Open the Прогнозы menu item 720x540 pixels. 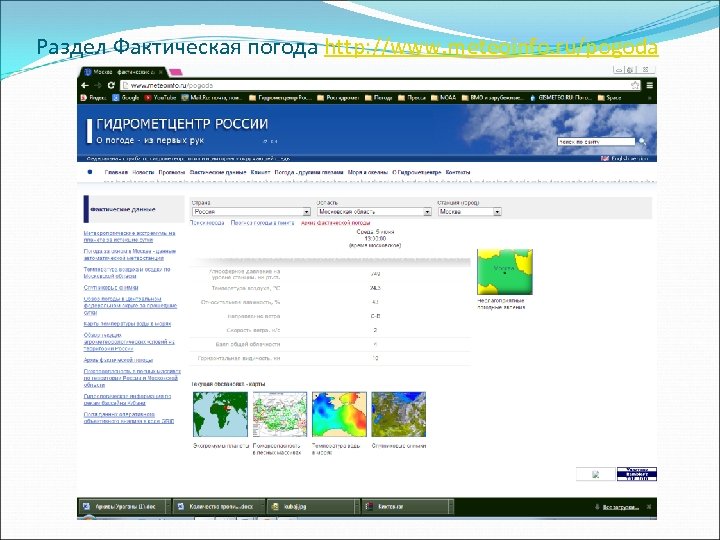172,173
